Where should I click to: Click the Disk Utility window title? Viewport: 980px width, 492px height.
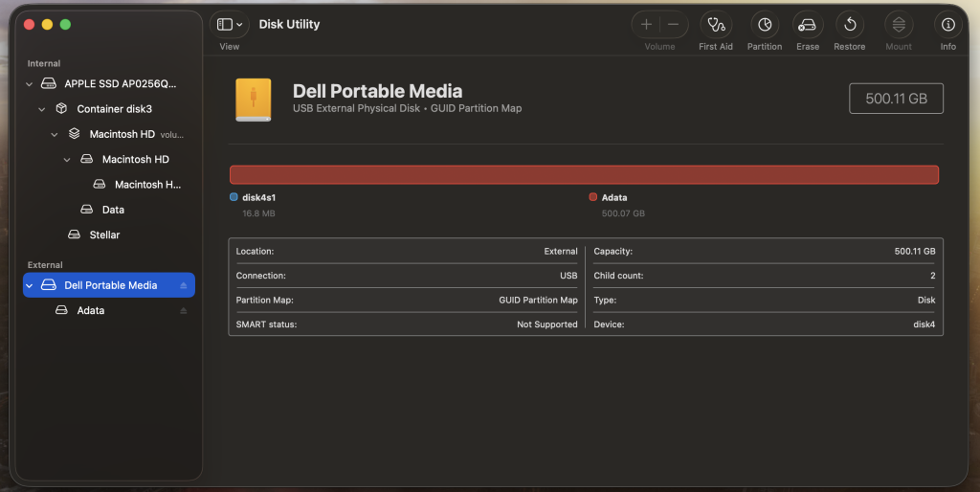pyautogui.click(x=289, y=24)
